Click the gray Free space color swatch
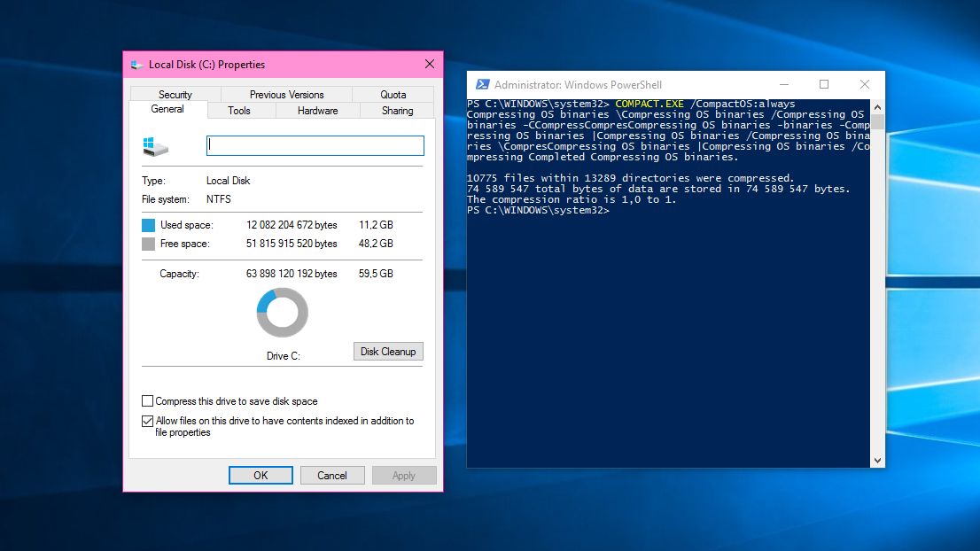The image size is (980, 551). click(x=148, y=244)
